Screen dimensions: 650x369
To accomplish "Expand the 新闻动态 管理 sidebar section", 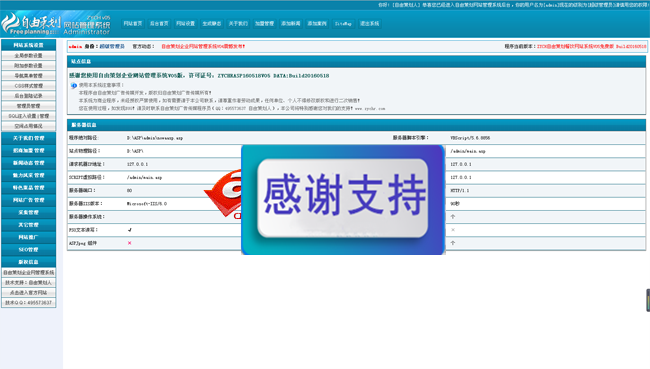I will pos(29,163).
